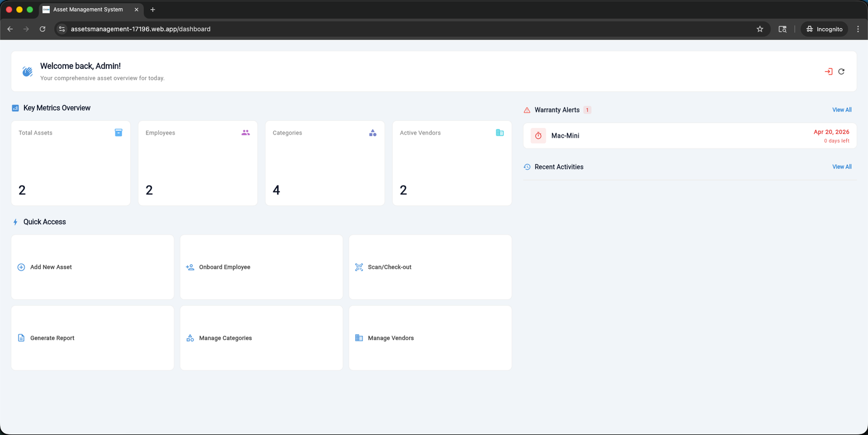Click the Manage Vendors building icon
Image resolution: width=868 pixels, height=435 pixels.
[359, 338]
